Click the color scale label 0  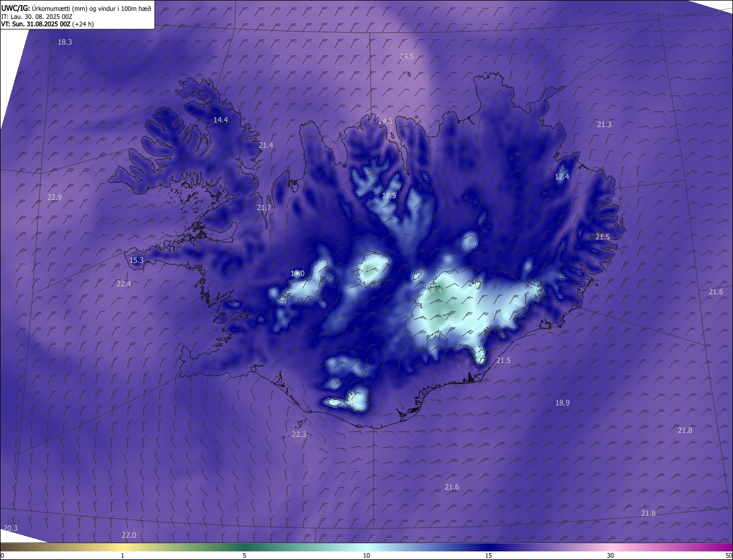(x=2, y=556)
